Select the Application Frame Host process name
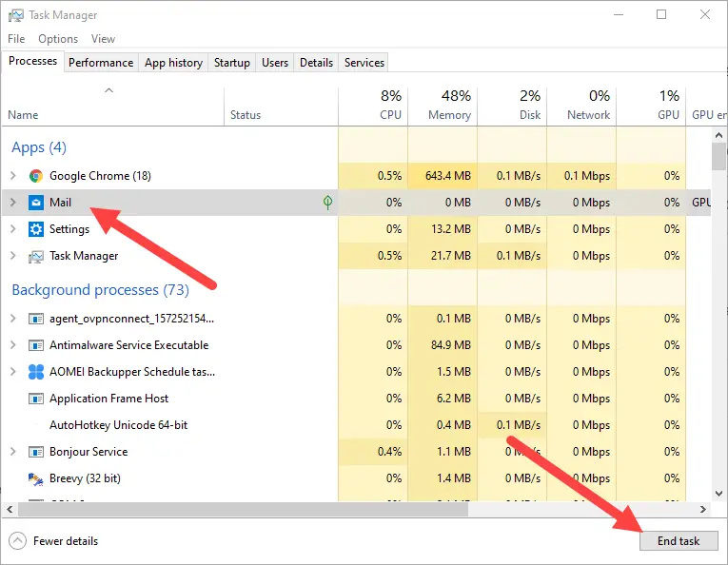Image resolution: width=728 pixels, height=565 pixels. point(108,399)
